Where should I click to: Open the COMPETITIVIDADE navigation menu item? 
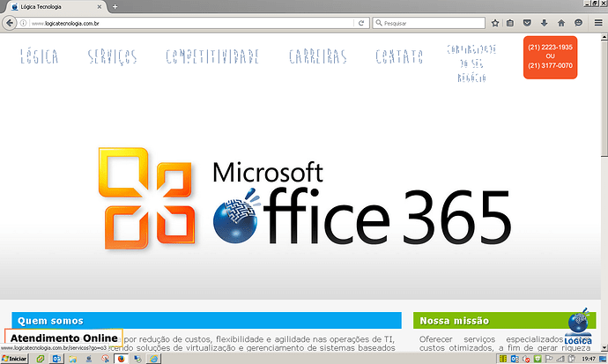point(212,56)
